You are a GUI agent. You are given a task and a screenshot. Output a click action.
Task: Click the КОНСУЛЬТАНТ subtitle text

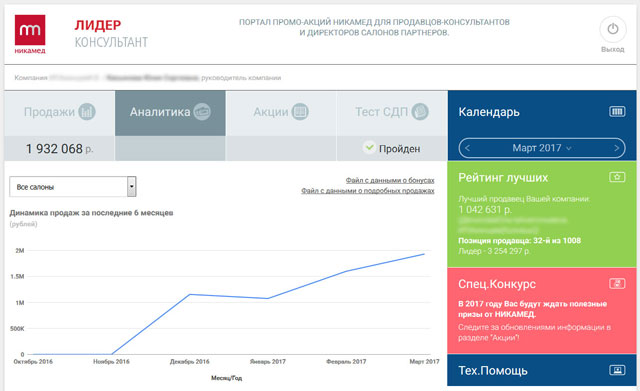[111, 42]
